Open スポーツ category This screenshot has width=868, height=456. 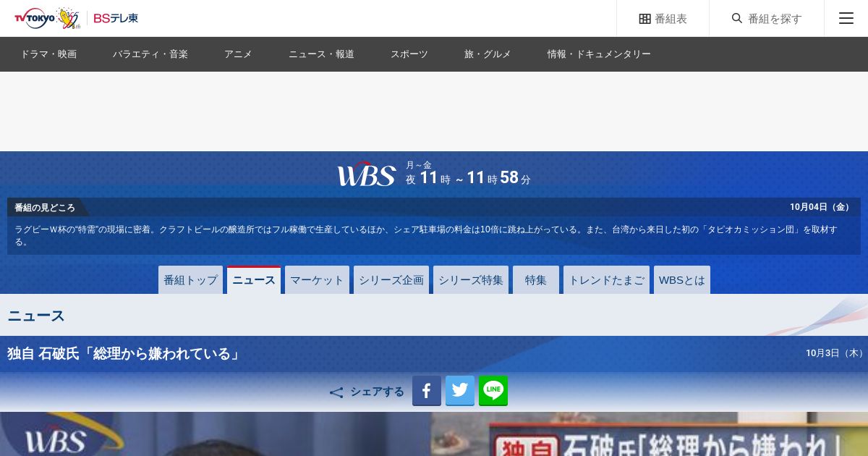[409, 54]
